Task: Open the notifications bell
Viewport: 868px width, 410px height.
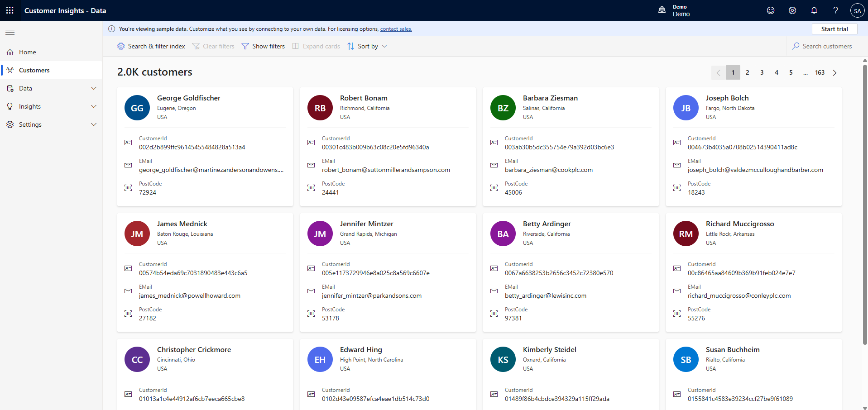Action: pos(814,10)
